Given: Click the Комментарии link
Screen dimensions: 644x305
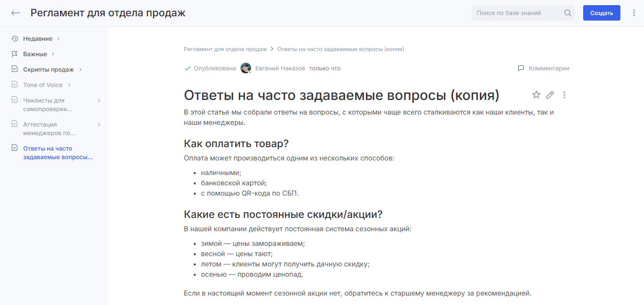Looking at the screenshot, I should [x=549, y=68].
